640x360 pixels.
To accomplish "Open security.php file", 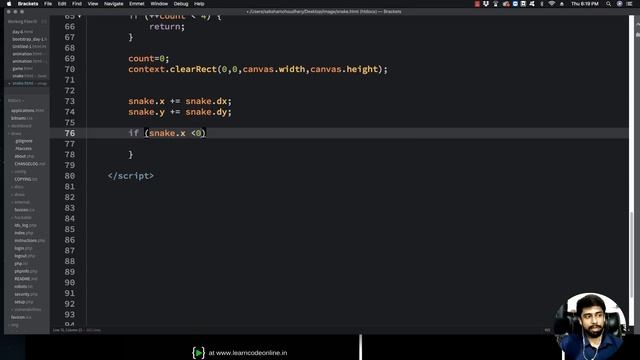I will (26, 294).
